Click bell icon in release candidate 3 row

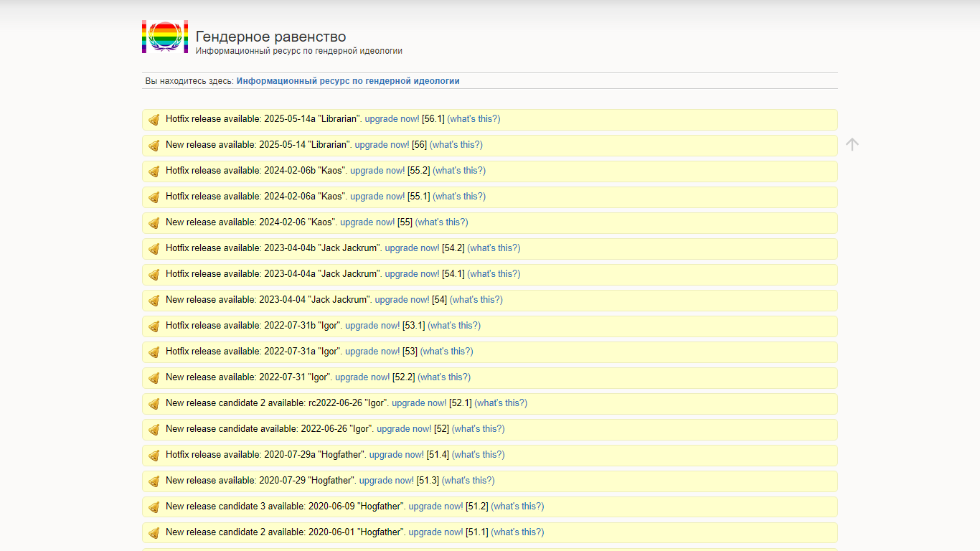pos(154,507)
